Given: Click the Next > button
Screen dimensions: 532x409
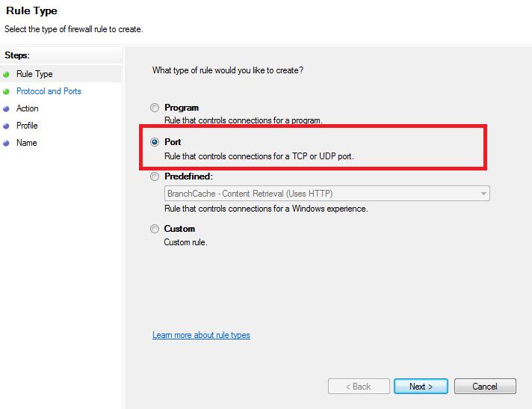Looking at the screenshot, I should click(421, 387).
